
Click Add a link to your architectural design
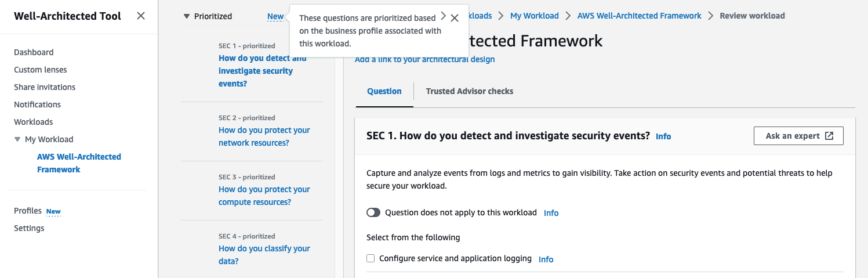point(424,59)
